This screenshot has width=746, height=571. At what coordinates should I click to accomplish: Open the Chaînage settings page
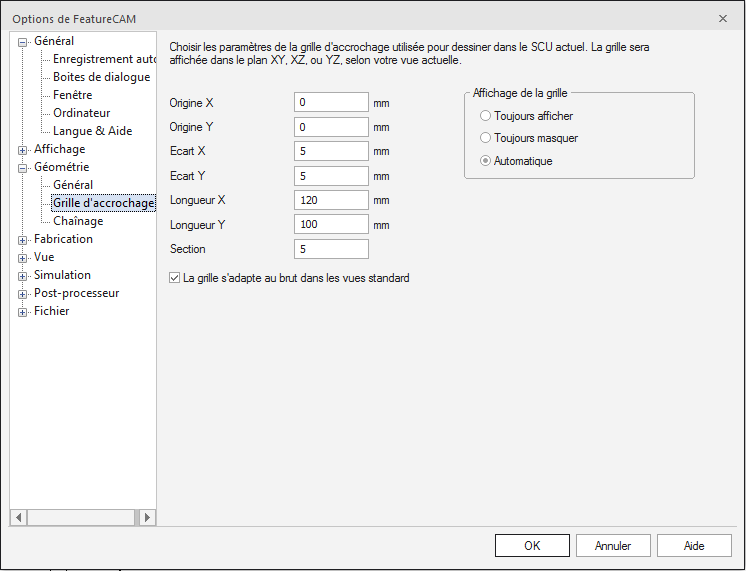[78, 221]
